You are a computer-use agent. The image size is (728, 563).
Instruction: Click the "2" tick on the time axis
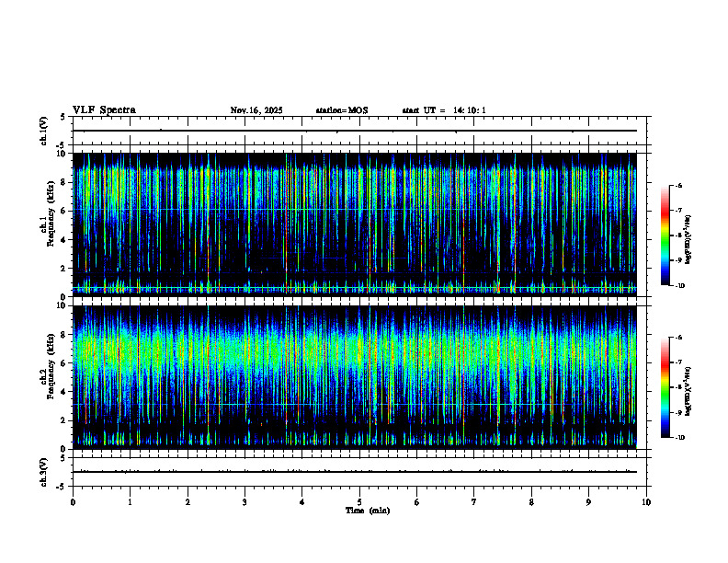click(x=188, y=502)
